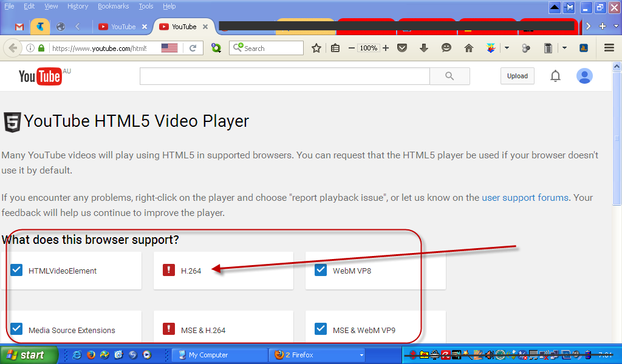The width and height of the screenshot is (622, 364).
Task: Go back with the back arrow
Action: (x=13, y=49)
